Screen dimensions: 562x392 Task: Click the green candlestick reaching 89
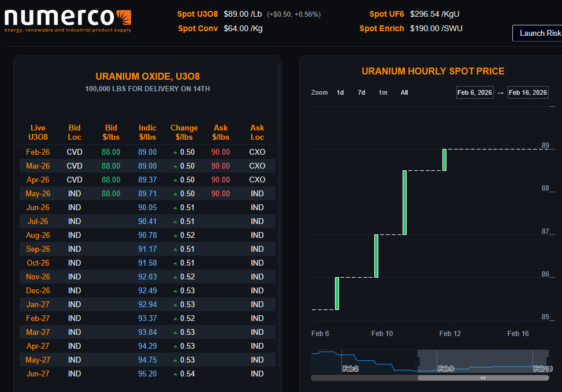coord(444,160)
